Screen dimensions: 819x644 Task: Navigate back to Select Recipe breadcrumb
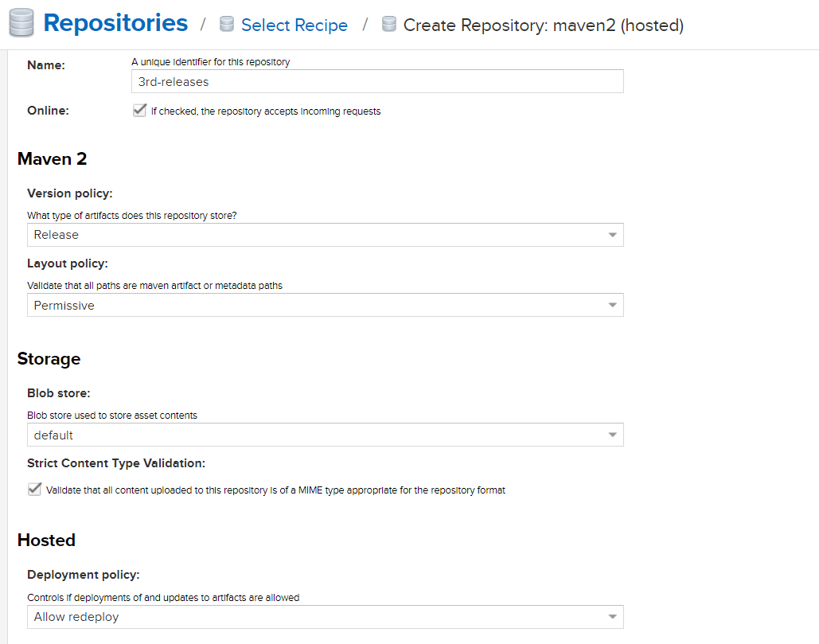(x=294, y=25)
